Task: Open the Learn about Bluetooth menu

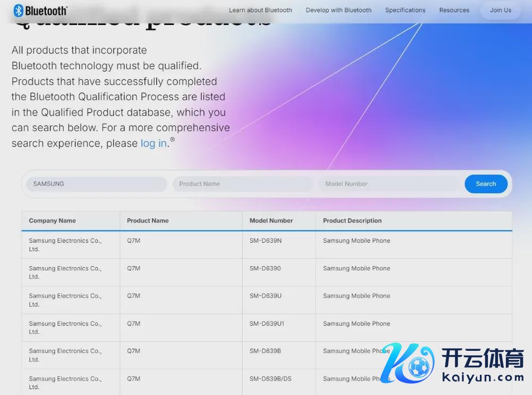Action: click(x=260, y=10)
